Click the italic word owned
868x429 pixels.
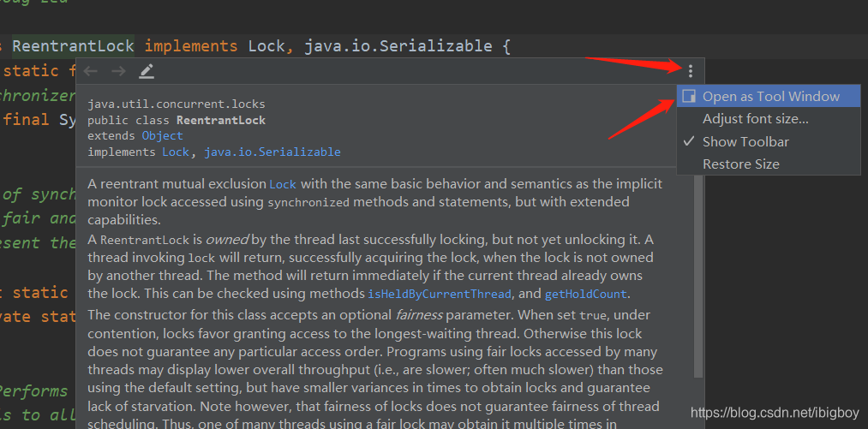pyautogui.click(x=227, y=241)
